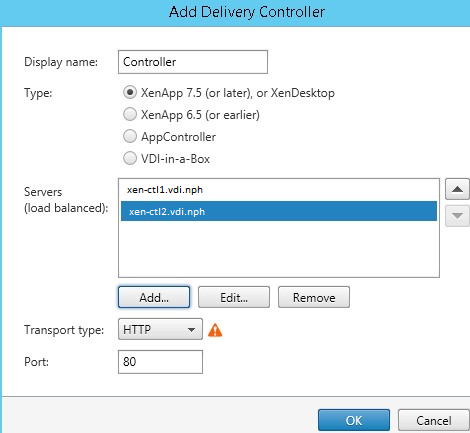Select server xen-ctl1.vdi.nph in list

pyautogui.click(x=279, y=190)
